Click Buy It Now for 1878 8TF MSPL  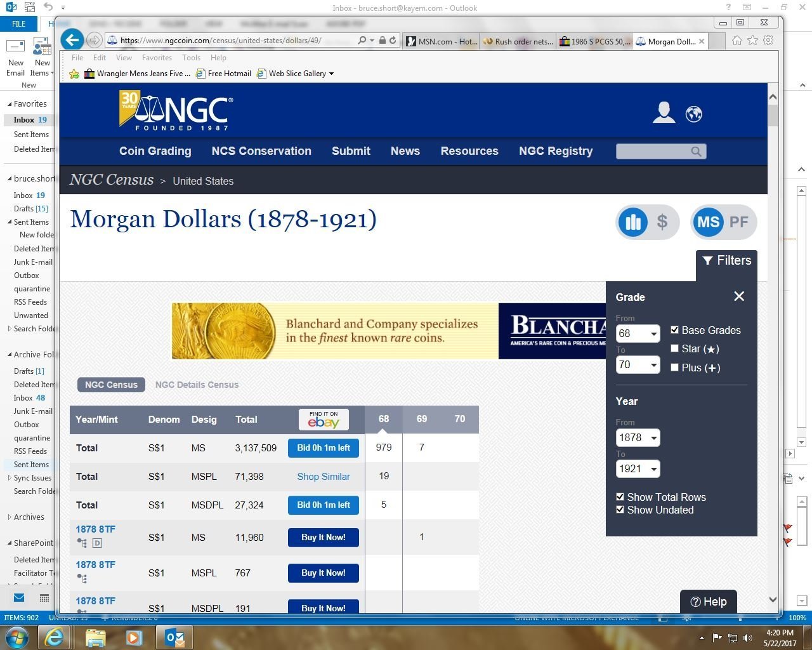click(324, 573)
